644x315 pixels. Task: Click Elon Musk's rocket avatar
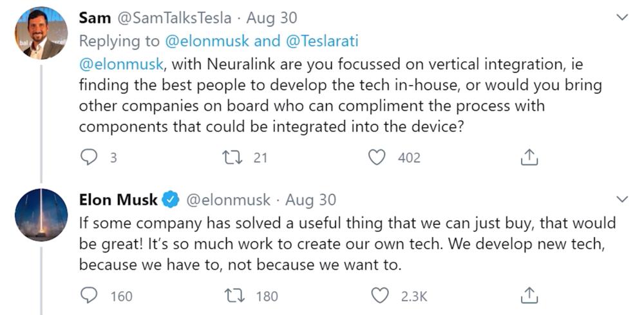click(x=41, y=215)
